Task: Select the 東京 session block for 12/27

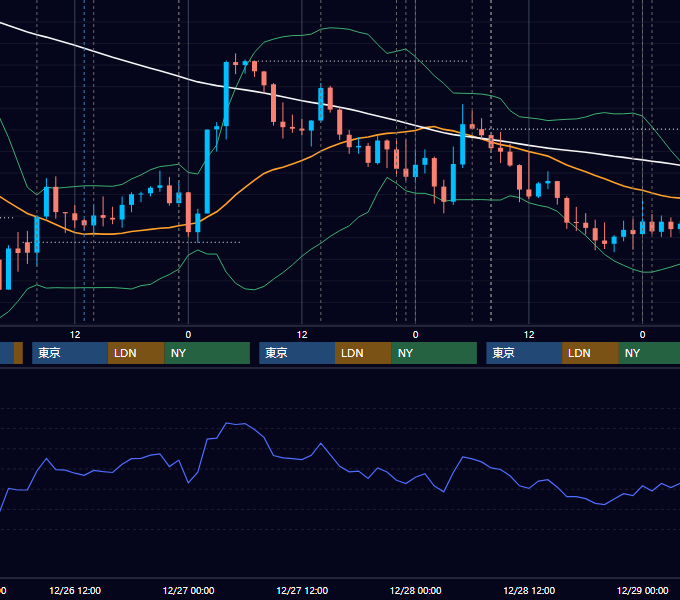Action: 297,353
